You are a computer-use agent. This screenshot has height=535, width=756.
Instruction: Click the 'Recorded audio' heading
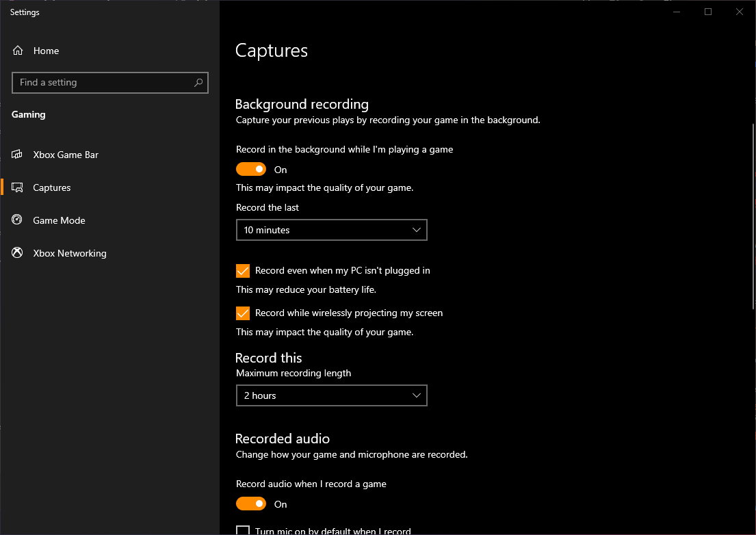283,439
